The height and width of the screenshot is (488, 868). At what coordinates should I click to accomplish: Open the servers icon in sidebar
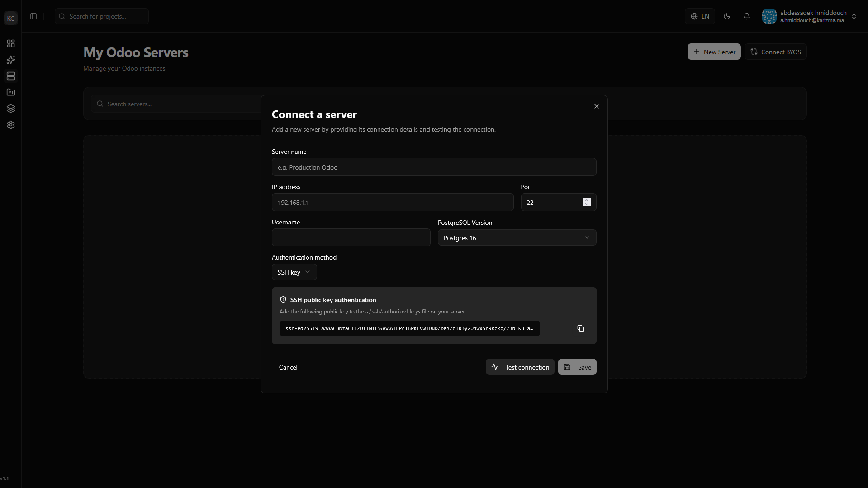point(11,76)
